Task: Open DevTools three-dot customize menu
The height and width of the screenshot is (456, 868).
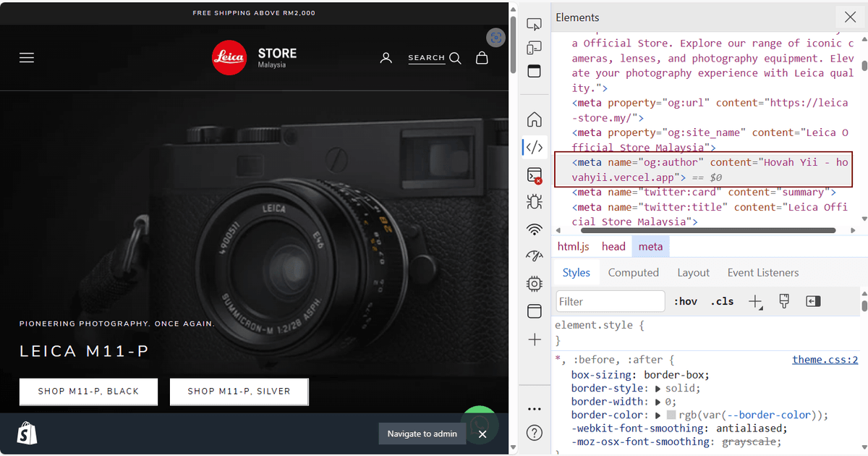Action: [534, 409]
